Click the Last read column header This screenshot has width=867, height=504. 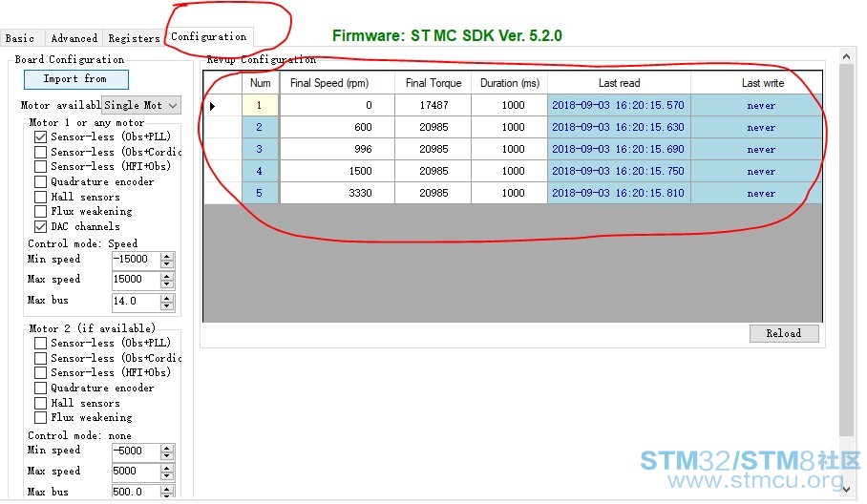point(619,83)
